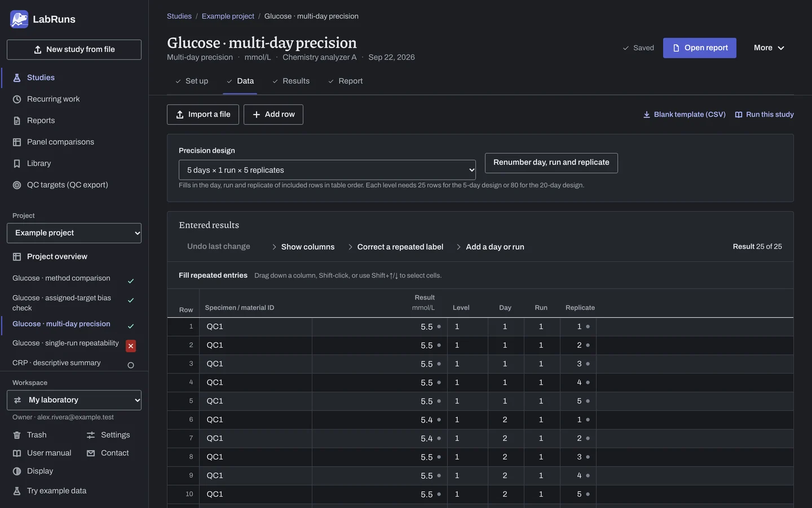
Task: Open the Precision design dropdown
Action: click(x=327, y=170)
